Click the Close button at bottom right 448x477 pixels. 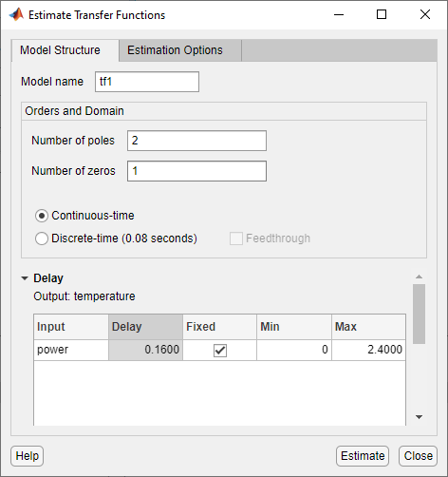[x=418, y=456]
